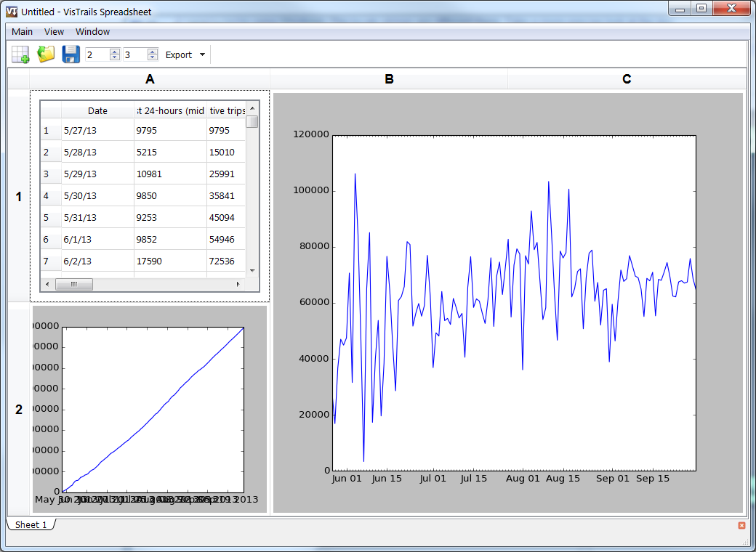Decrease the column count spinner showing 3
756x552 pixels.
coord(152,58)
